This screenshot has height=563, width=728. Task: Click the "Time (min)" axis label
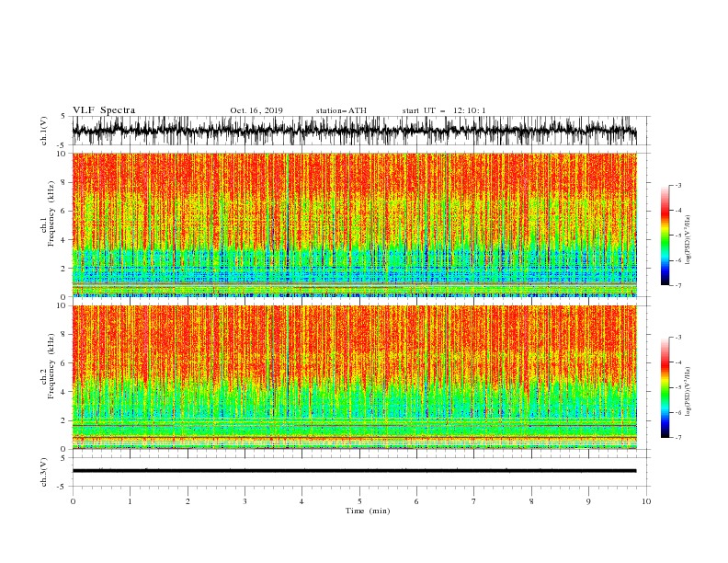coord(368,511)
